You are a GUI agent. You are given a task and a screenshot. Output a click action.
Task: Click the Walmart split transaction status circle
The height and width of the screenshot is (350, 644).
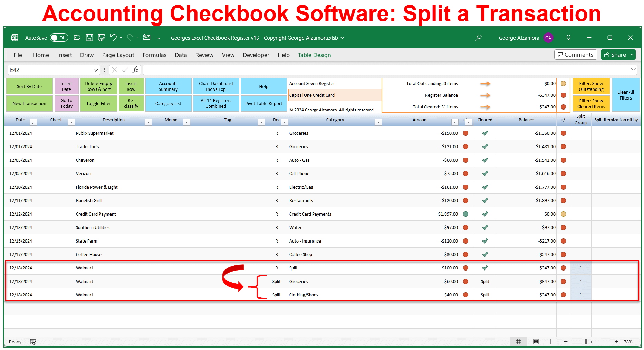pyautogui.click(x=466, y=268)
